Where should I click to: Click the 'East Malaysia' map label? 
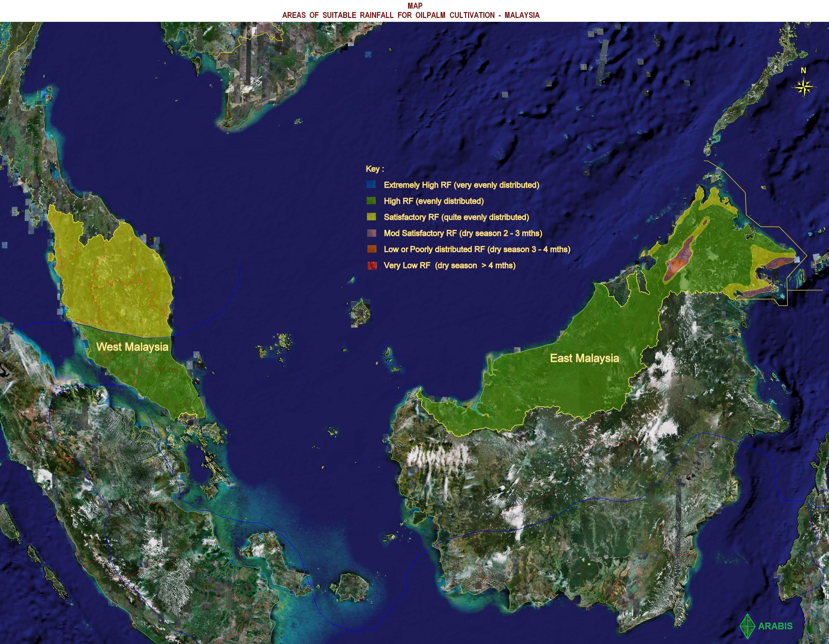[585, 358]
